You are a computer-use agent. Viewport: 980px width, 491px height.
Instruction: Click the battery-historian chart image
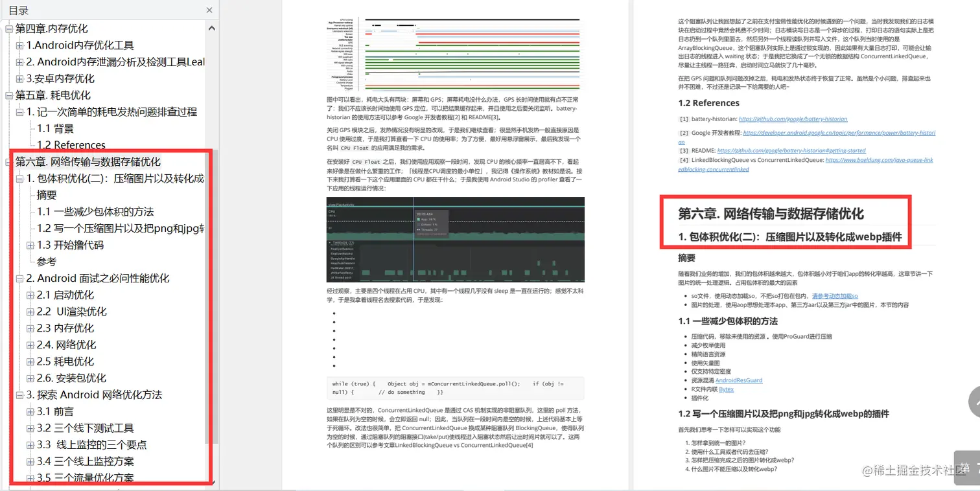point(456,54)
